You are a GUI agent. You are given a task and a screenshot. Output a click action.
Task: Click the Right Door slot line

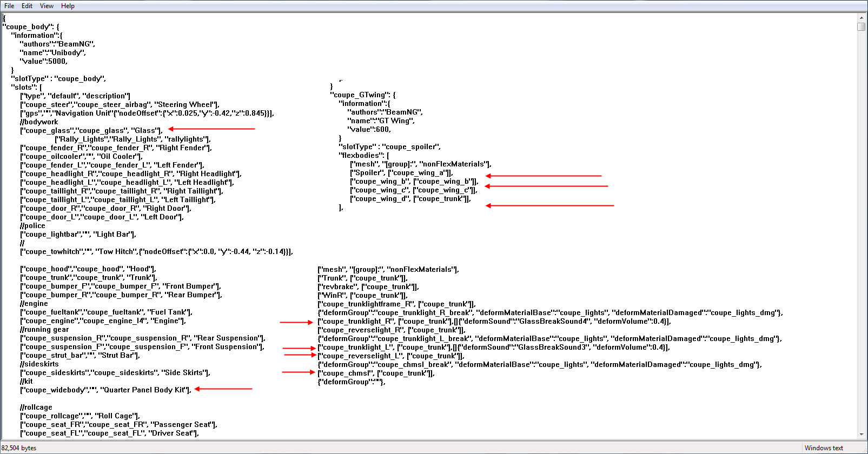[105, 208]
